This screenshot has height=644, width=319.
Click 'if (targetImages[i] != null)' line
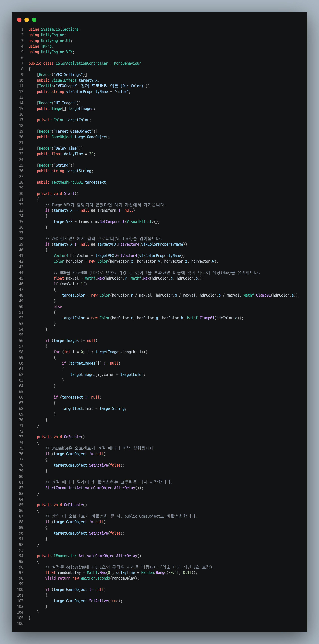tap(91, 363)
